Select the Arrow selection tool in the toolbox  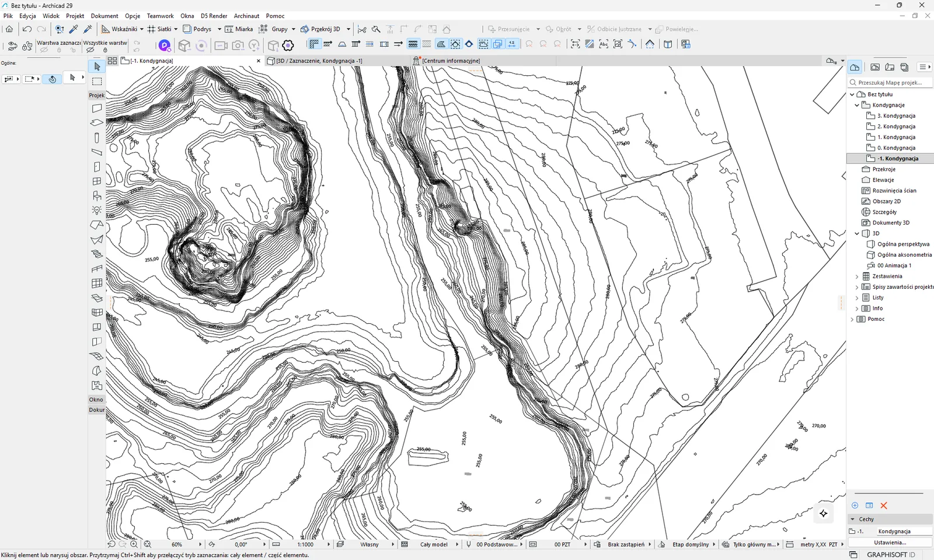point(97,66)
